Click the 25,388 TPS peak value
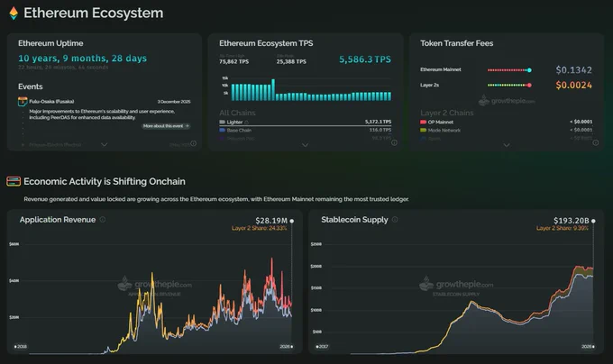613x364 pixels. click(291, 61)
